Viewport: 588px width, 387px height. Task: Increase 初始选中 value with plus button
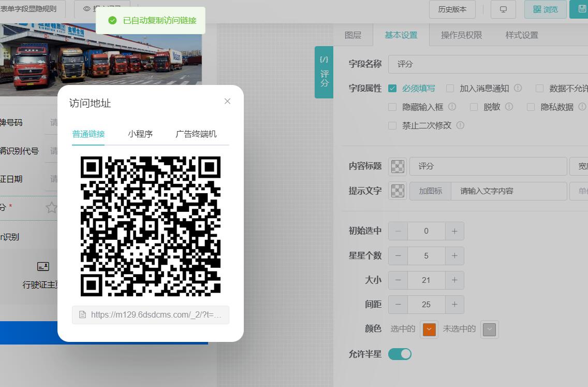[x=454, y=231]
